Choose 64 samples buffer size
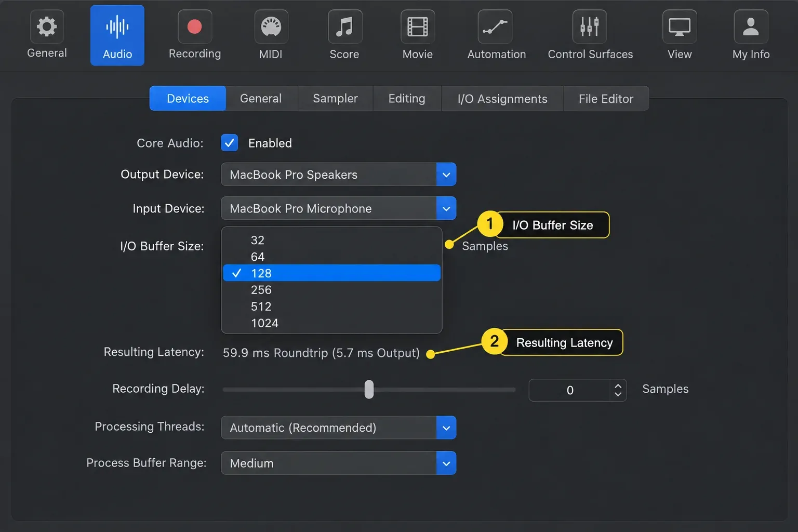798x532 pixels. tap(331, 257)
